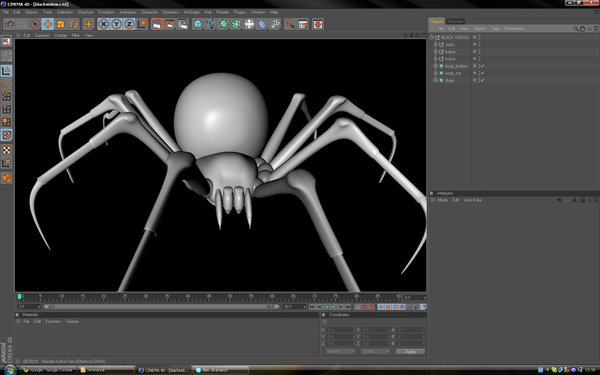Expand the second null object in the tree
The height and width of the screenshot is (375, 600).
coord(435,52)
